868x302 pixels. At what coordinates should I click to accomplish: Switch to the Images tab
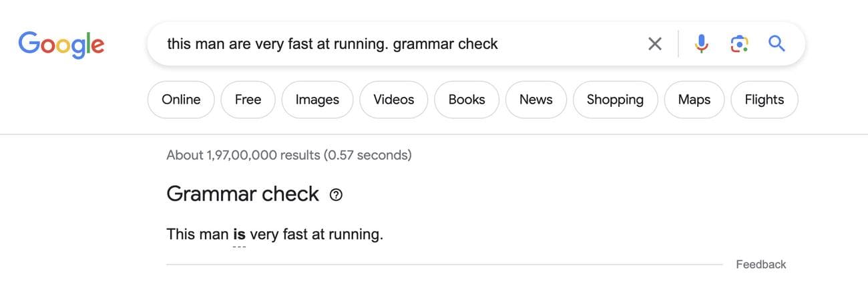point(317,100)
